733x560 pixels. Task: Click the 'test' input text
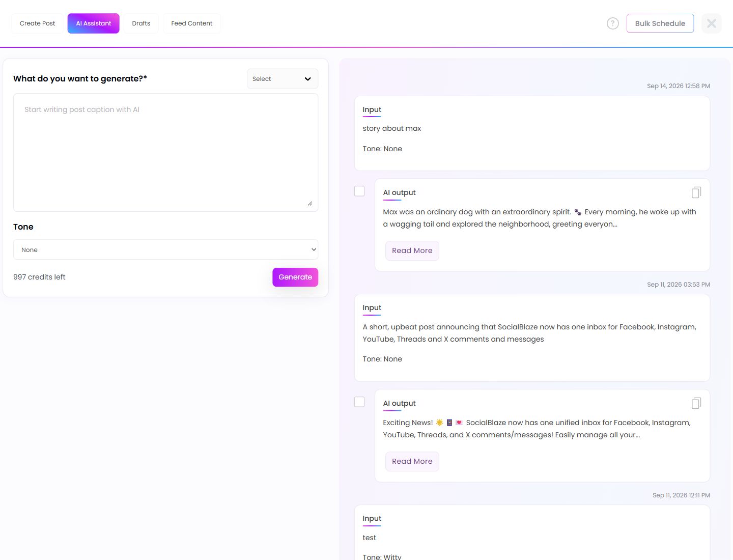370,538
